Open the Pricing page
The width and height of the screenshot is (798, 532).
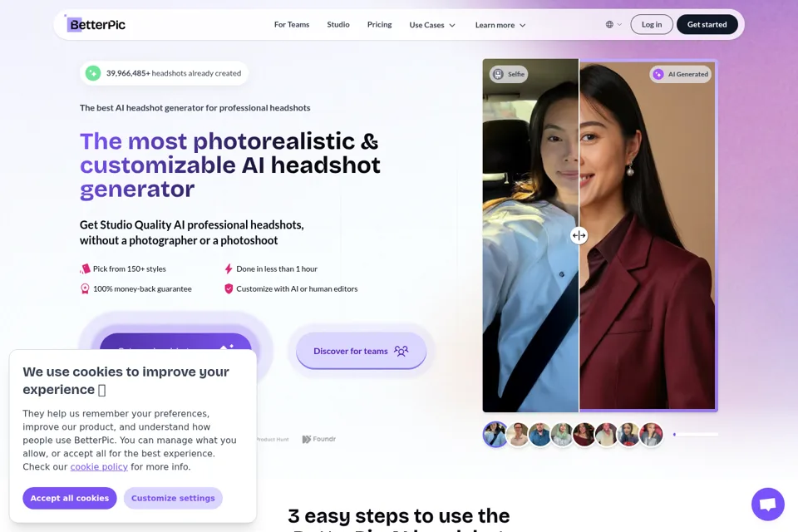[x=379, y=24]
